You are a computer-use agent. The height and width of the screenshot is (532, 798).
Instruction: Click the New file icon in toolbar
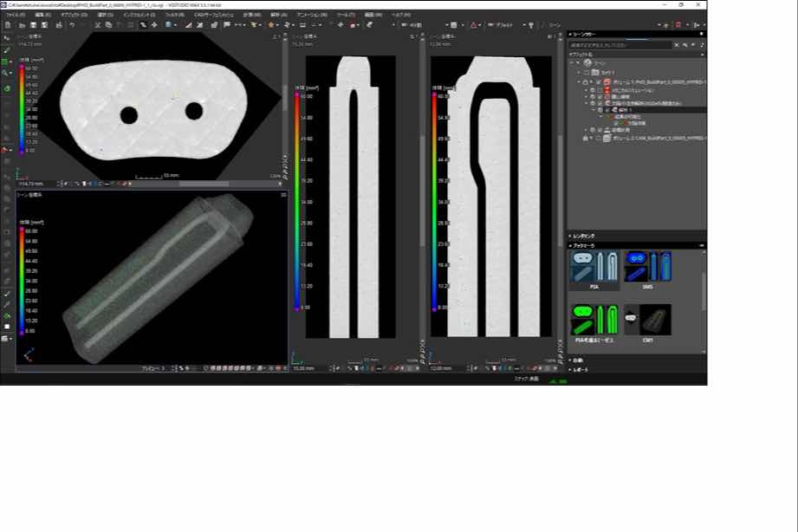tap(7, 25)
